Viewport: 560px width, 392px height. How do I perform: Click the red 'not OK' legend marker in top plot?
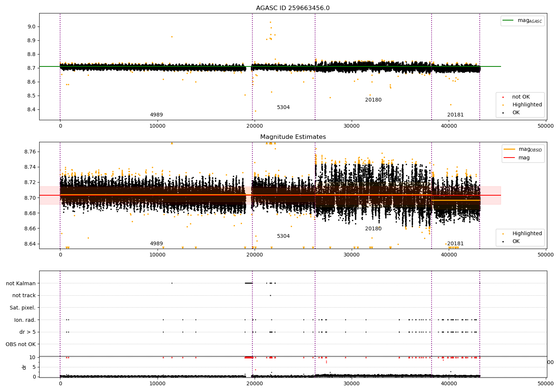click(x=503, y=97)
